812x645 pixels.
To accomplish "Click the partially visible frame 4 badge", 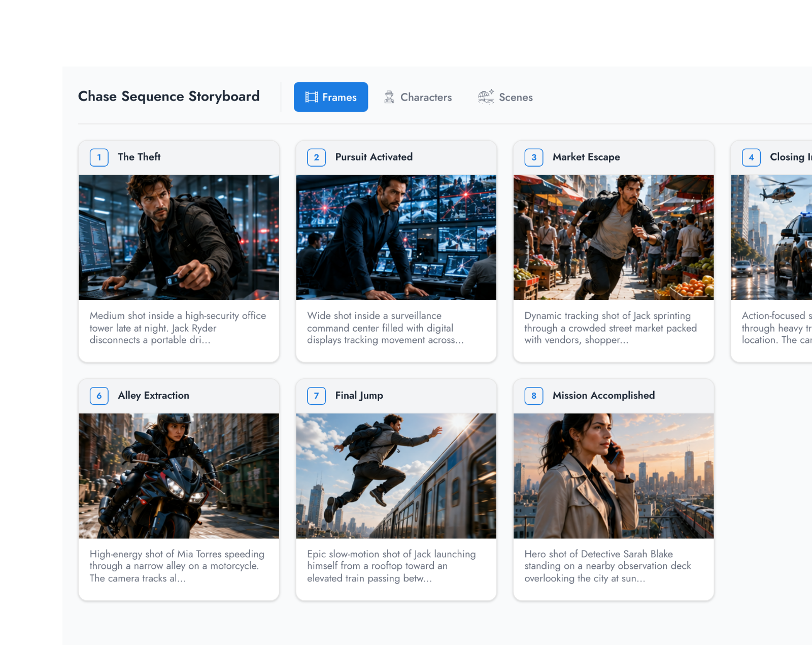I will 751,157.
